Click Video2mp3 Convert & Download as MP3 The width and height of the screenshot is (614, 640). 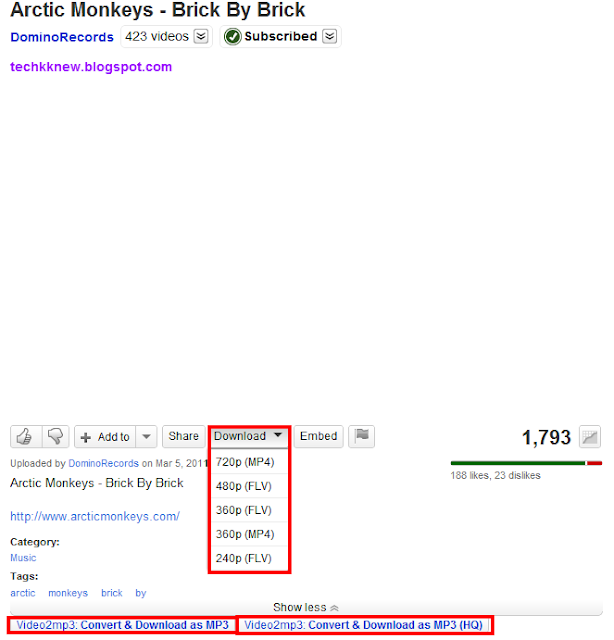122,625
